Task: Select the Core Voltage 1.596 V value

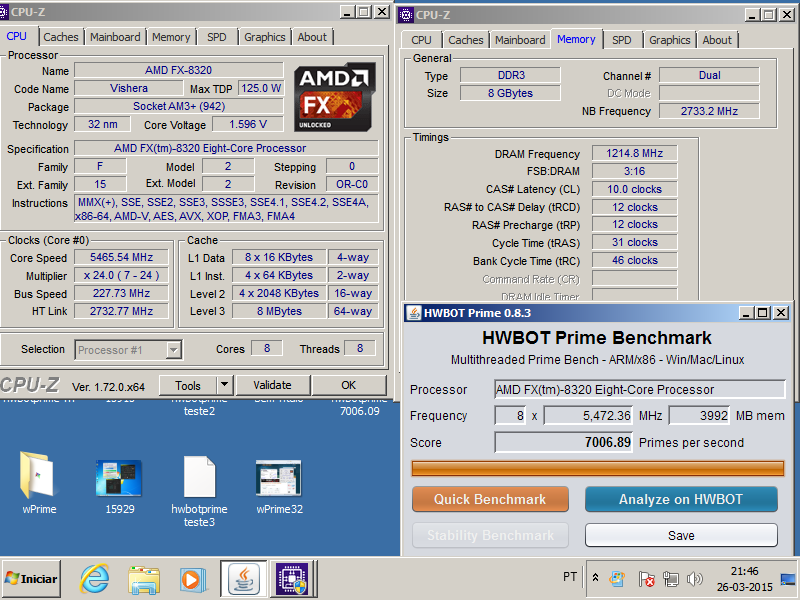Action: (x=248, y=124)
